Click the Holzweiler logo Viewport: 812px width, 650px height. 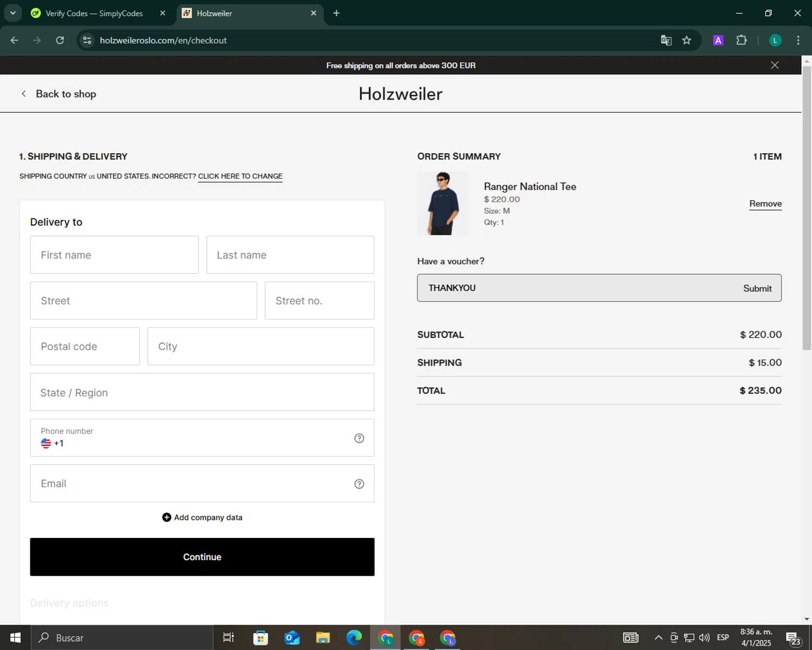pyautogui.click(x=401, y=94)
